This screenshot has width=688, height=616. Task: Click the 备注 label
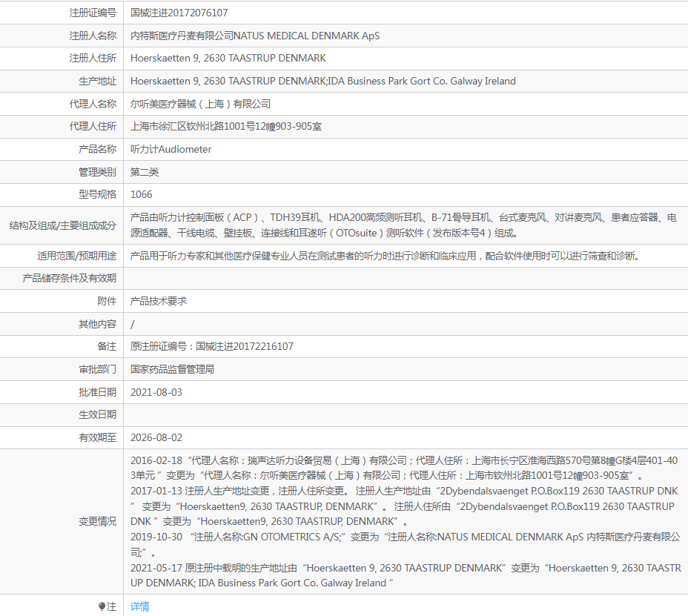tap(107, 347)
